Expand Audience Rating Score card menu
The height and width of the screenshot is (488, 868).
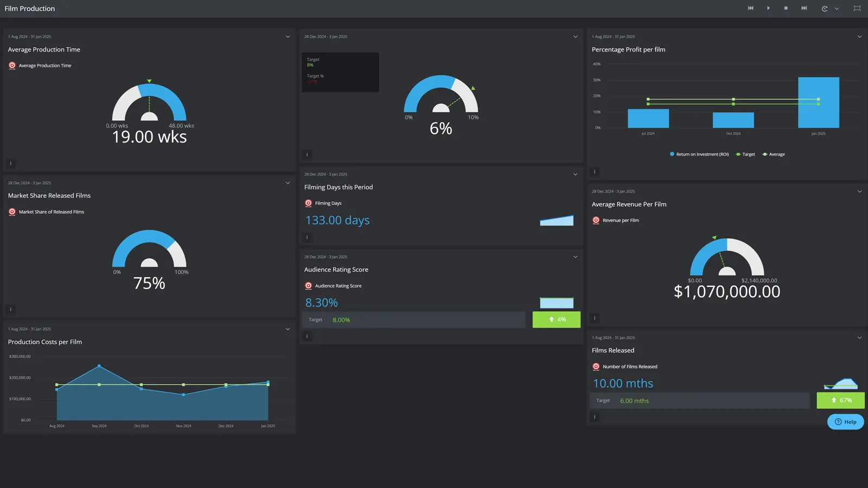click(x=576, y=257)
